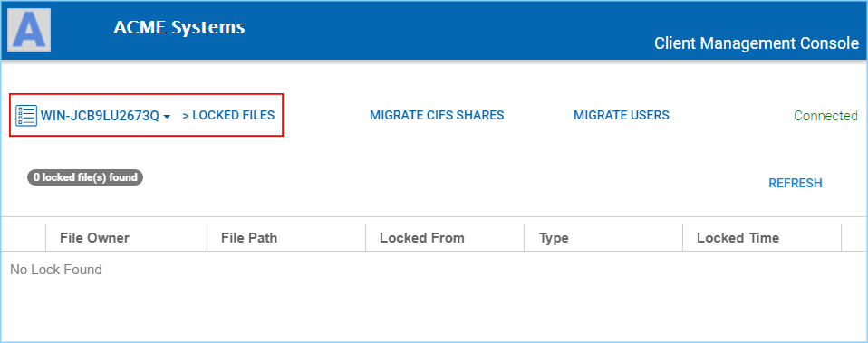Open MIGRATE CIFS SHARES
Screen dimensions: 868x343
tap(437, 115)
